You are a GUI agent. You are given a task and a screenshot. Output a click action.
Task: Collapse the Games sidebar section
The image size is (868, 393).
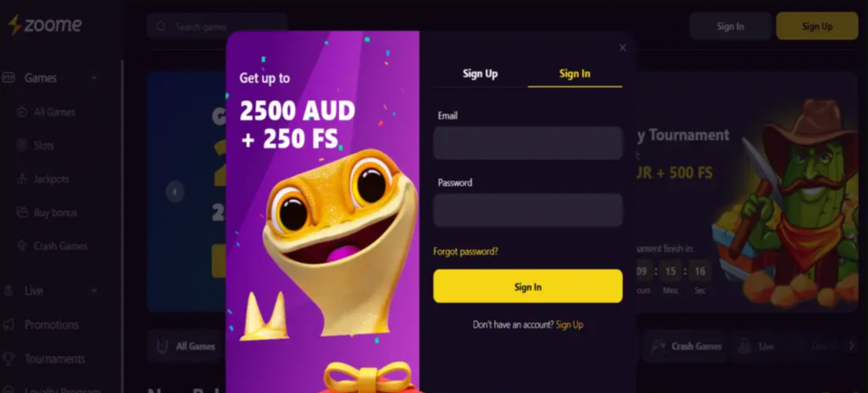tap(94, 78)
